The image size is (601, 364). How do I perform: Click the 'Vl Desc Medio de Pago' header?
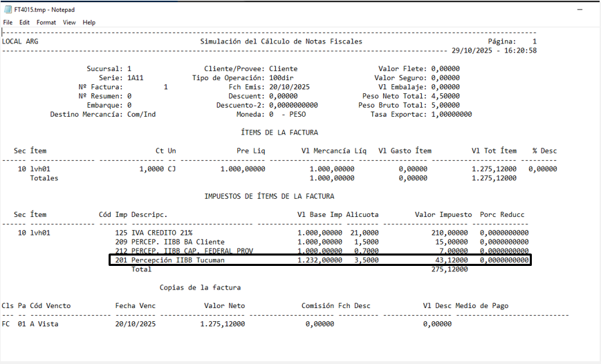coord(465,306)
